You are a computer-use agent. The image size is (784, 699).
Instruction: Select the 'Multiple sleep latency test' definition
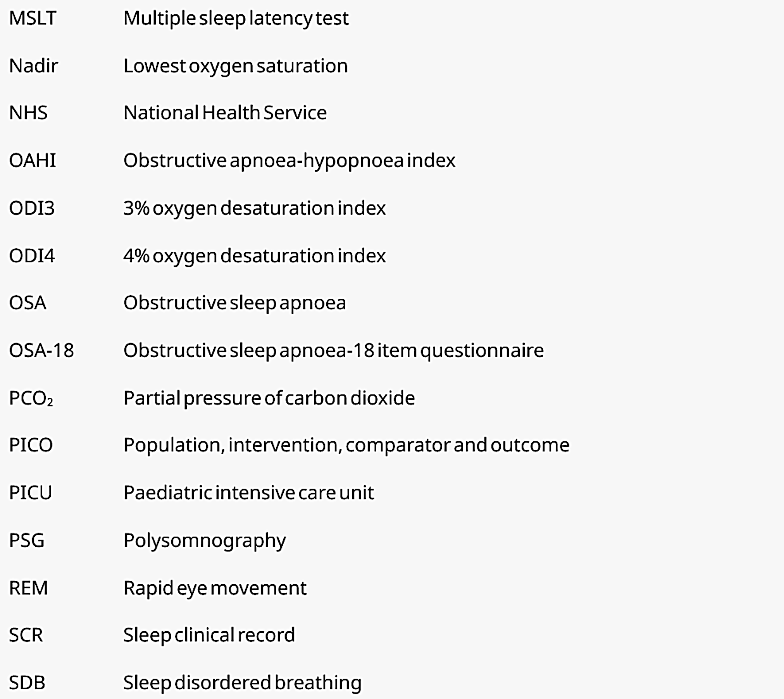tap(236, 18)
